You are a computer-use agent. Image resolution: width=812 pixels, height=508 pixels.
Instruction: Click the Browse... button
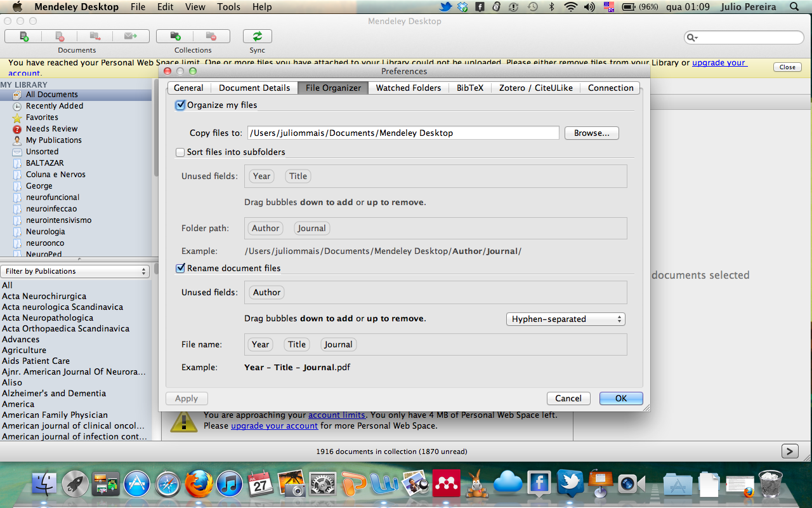point(591,133)
